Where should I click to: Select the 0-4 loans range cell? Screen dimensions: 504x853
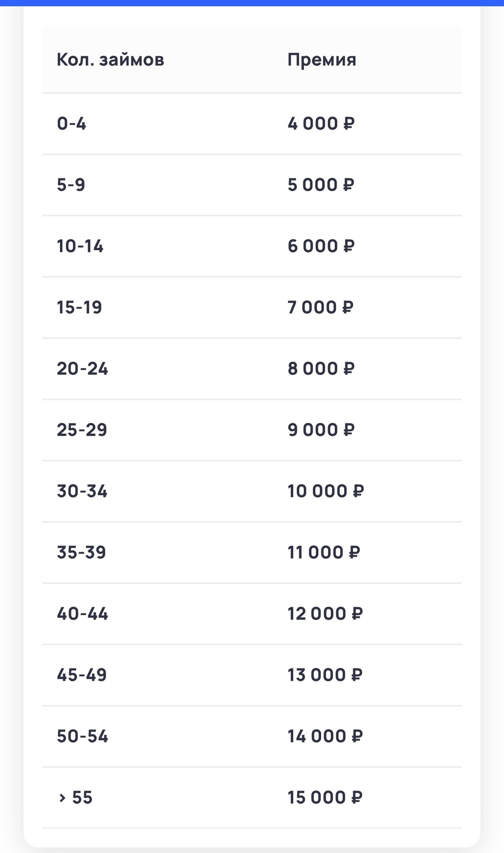click(71, 124)
